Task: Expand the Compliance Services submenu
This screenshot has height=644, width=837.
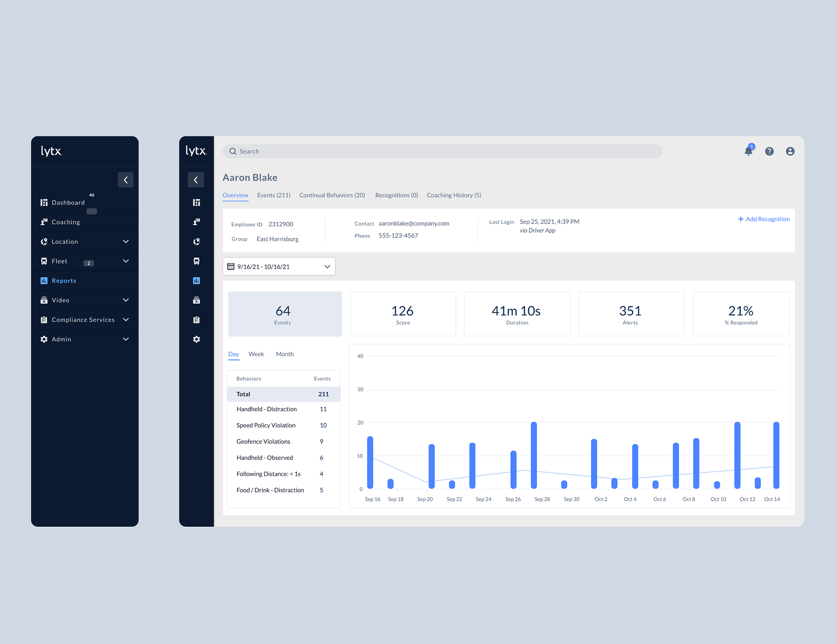Action: (126, 320)
